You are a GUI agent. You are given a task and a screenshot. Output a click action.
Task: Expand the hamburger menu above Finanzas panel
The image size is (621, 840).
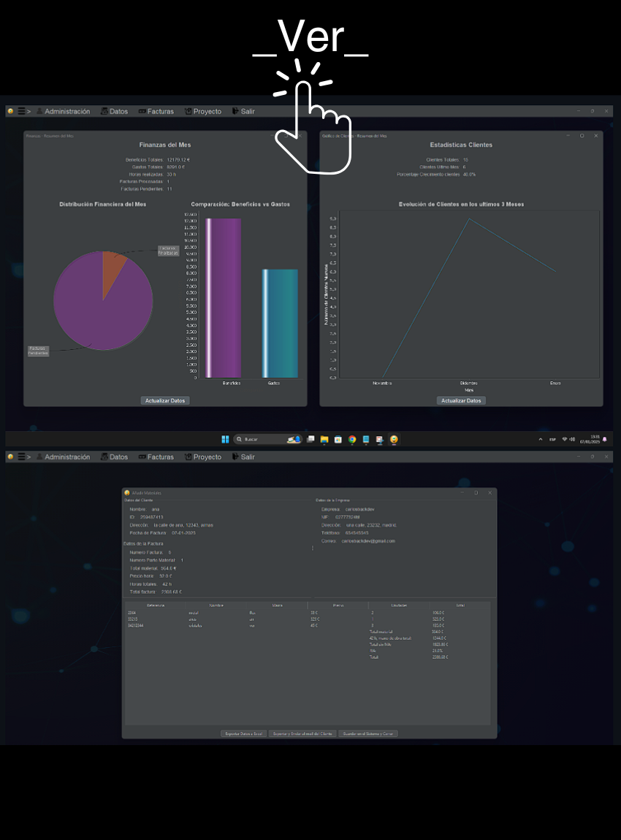(21, 112)
